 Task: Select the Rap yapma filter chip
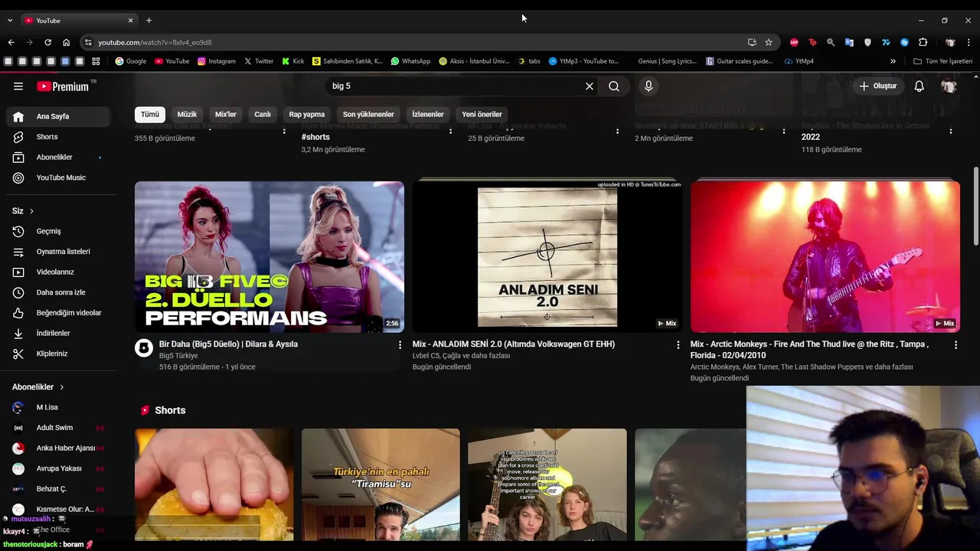[x=307, y=115]
